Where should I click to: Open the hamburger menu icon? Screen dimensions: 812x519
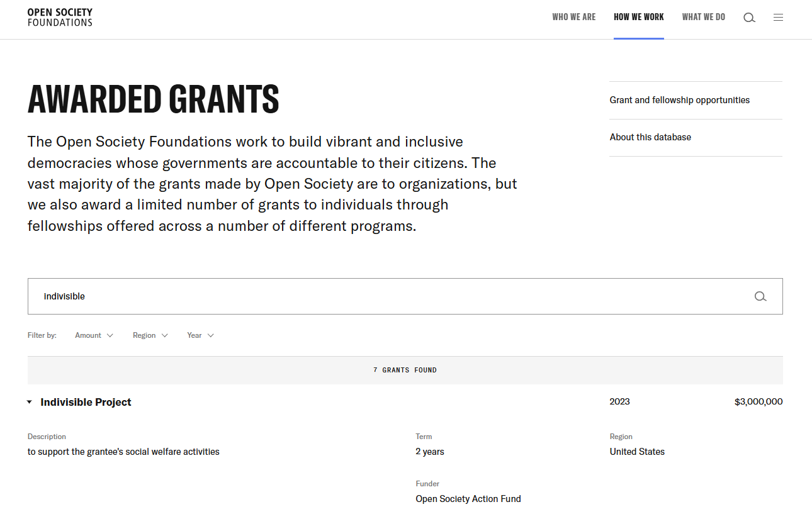pos(778,18)
